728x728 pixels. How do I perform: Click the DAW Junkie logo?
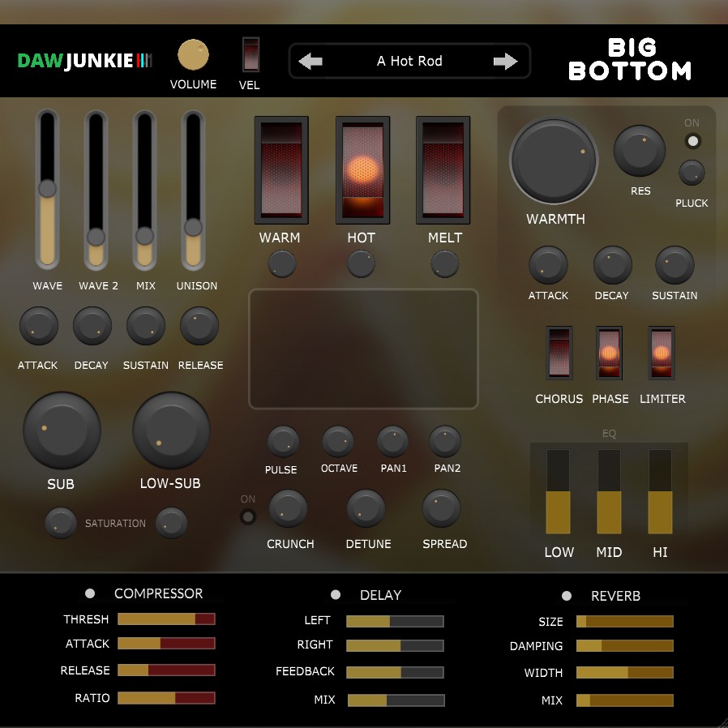coord(84,62)
